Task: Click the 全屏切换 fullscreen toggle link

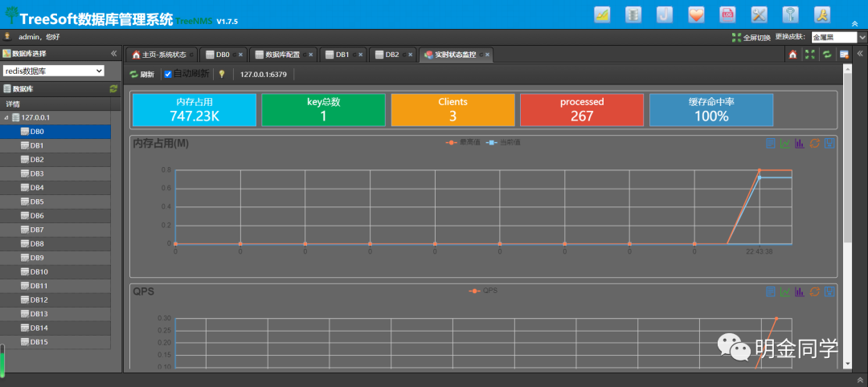Action: coord(751,37)
